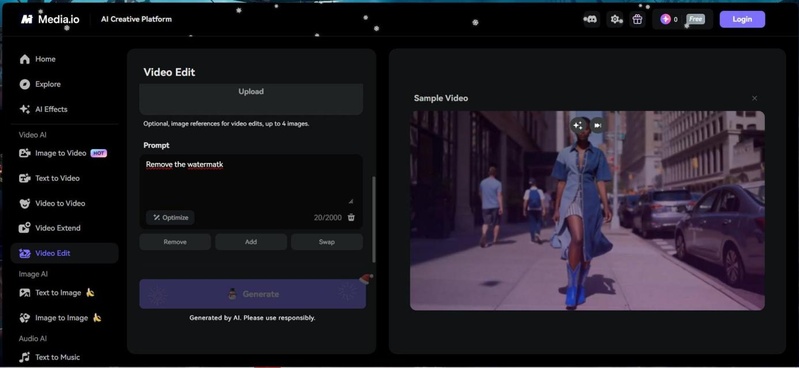Click the prompt box resize handle

[351, 201]
